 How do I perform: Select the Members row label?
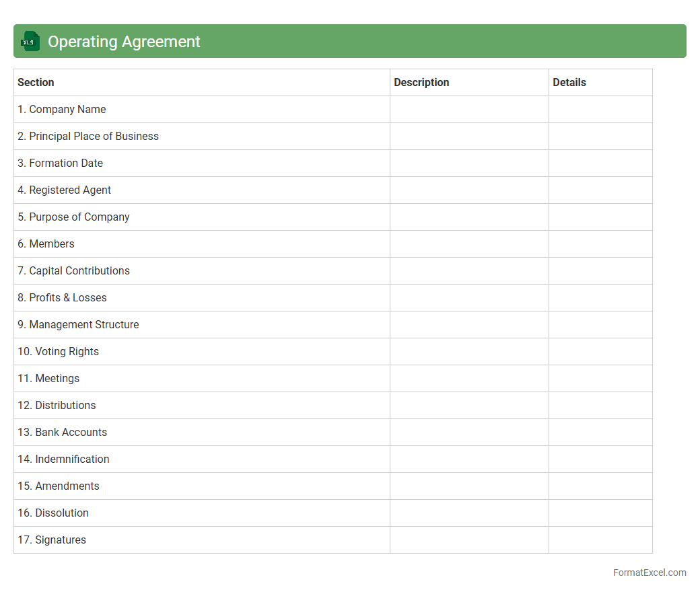tap(46, 244)
